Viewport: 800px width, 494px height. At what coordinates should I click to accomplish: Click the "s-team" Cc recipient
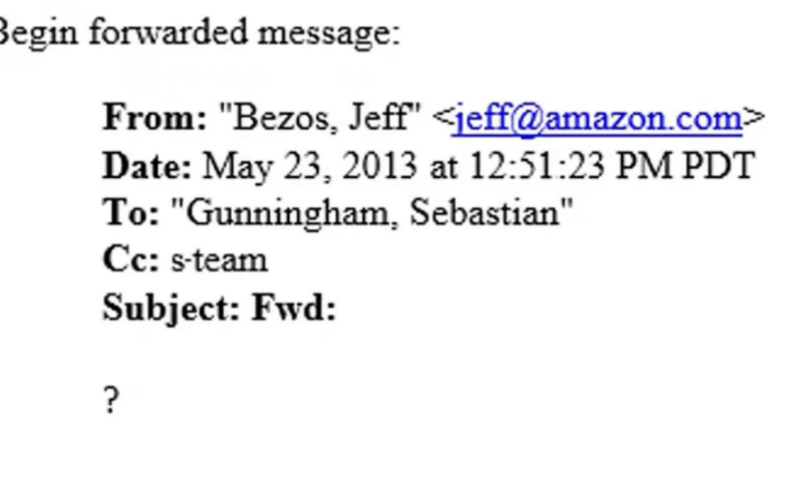coord(219,260)
